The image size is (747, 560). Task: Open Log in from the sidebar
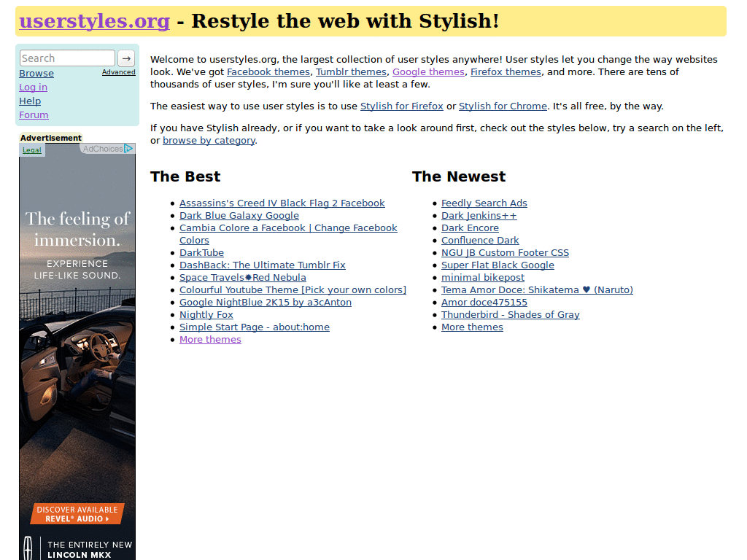pos(33,87)
